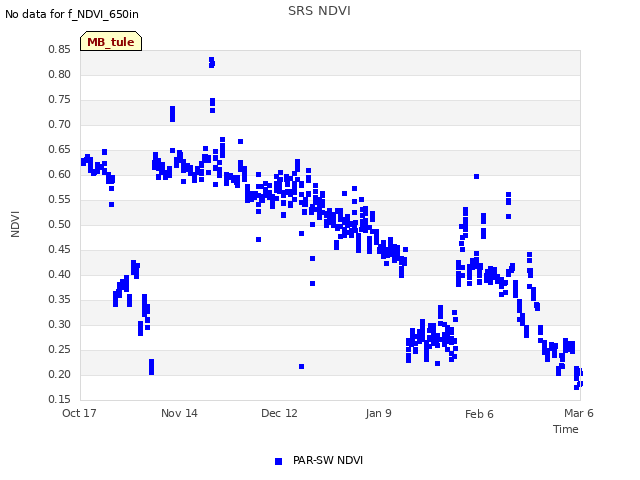Click the Jan 9 x-axis label

378,413
